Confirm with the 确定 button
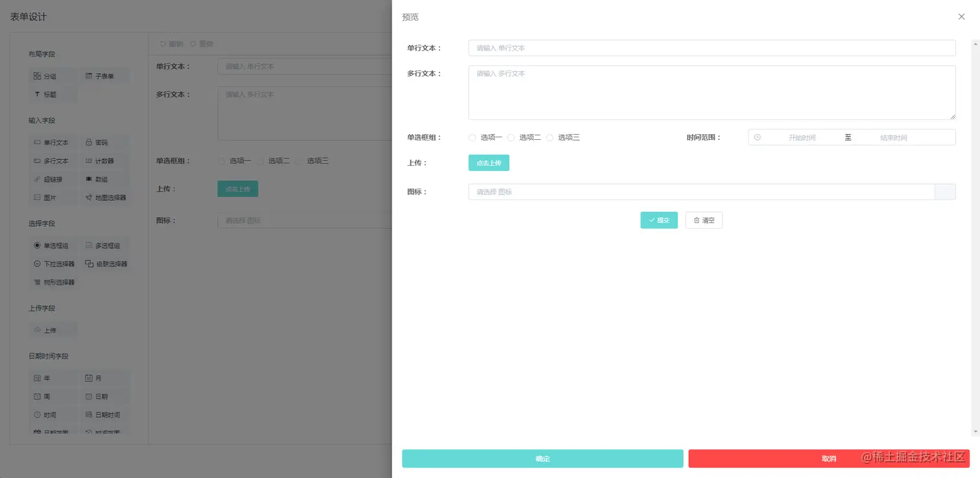Screen dimensions: 980x478 [x=542, y=459]
